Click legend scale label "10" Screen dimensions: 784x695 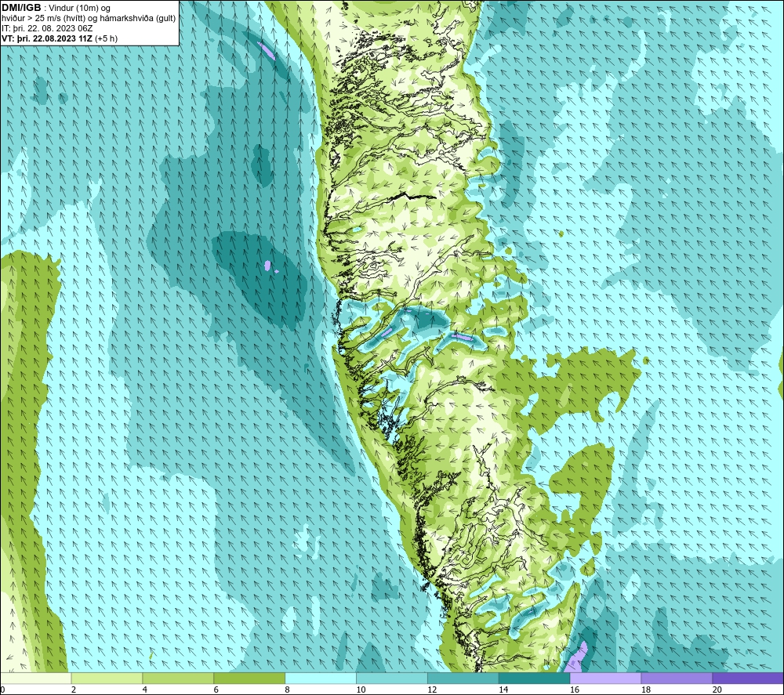(361, 690)
